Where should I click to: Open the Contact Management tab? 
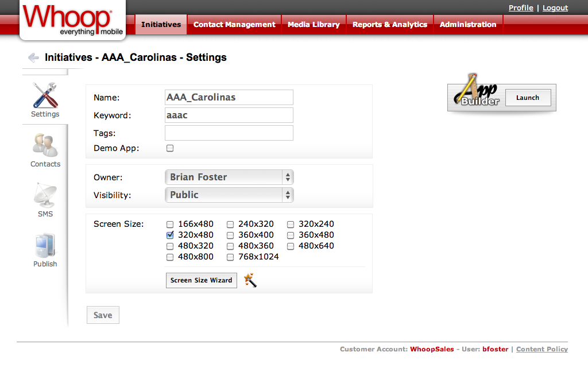pos(234,24)
